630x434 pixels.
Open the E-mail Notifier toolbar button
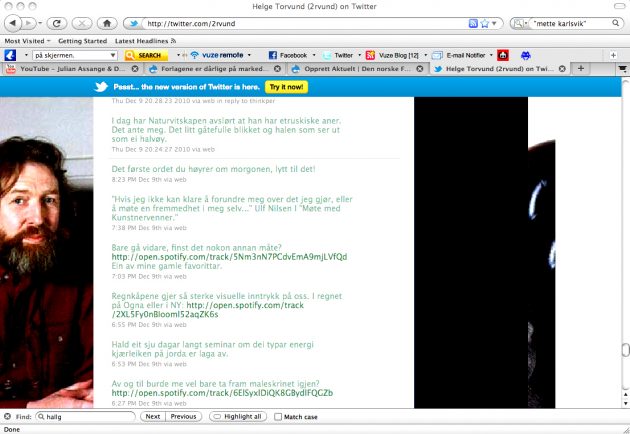[459, 55]
